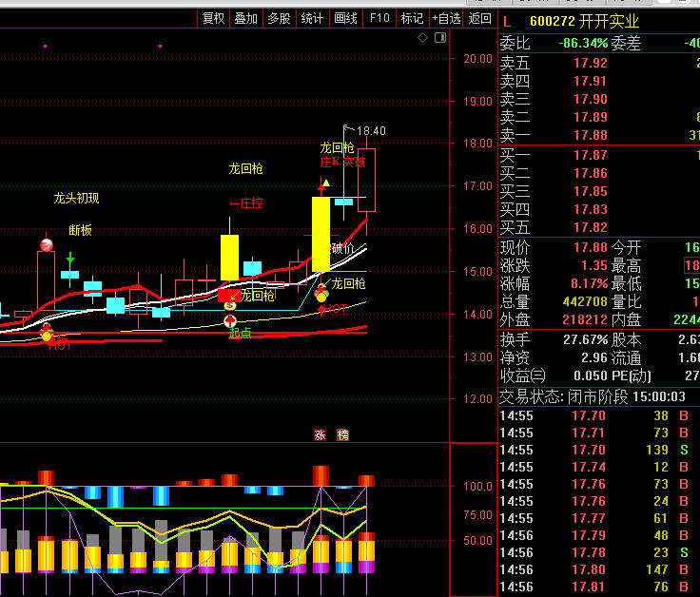Open F10 company information
This screenshot has width=700, height=597.
(379, 18)
